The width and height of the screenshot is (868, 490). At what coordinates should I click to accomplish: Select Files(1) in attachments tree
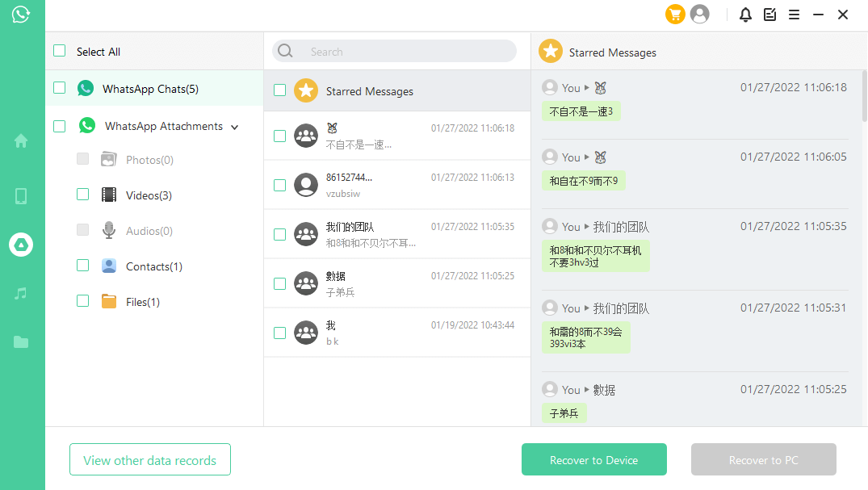(x=142, y=302)
